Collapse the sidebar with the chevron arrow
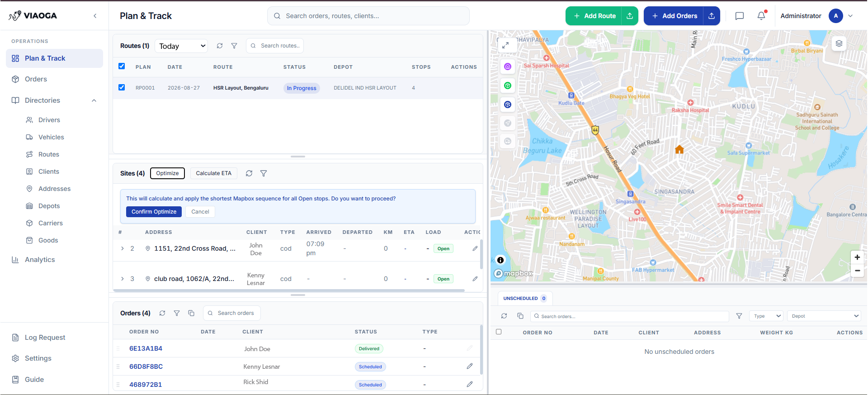This screenshot has height=395, width=868. click(x=95, y=16)
